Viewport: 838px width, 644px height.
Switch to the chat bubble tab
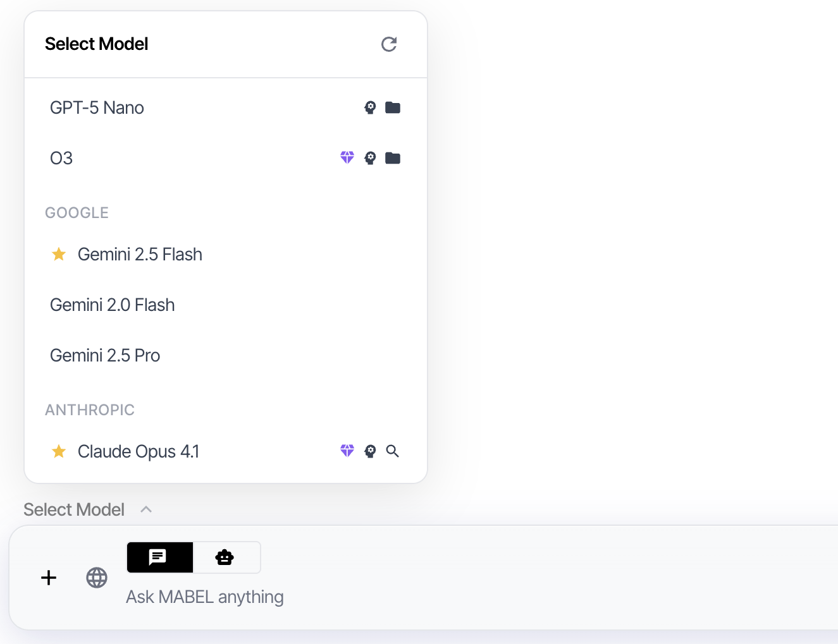pyautogui.click(x=159, y=557)
